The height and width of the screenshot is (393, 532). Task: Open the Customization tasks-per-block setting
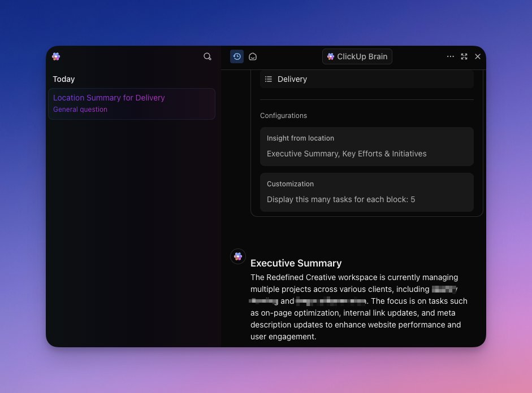(x=367, y=192)
